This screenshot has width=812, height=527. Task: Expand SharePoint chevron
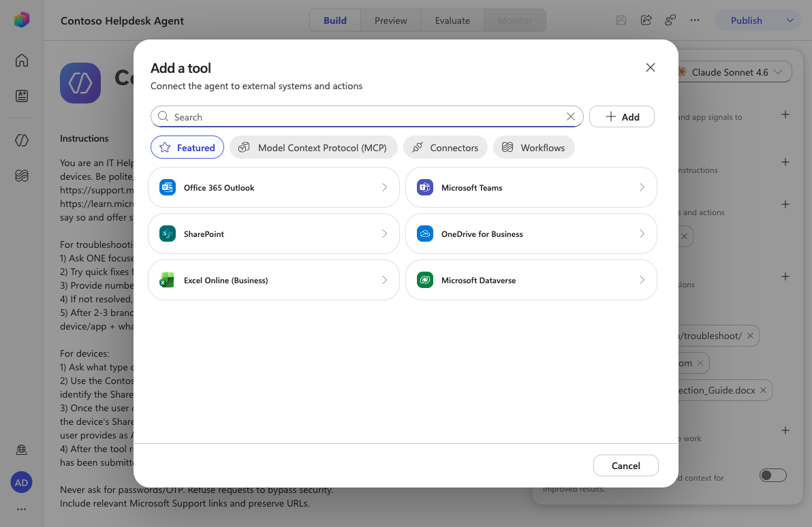tap(384, 234)
